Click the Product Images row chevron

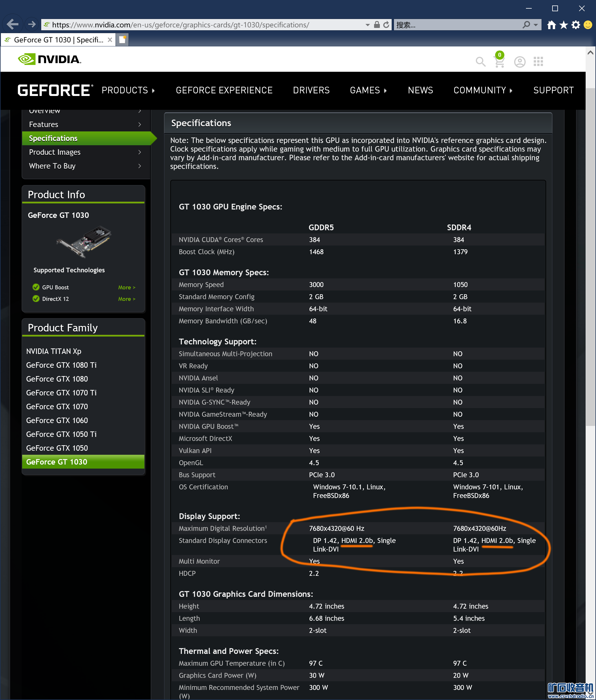click(139, 152)
